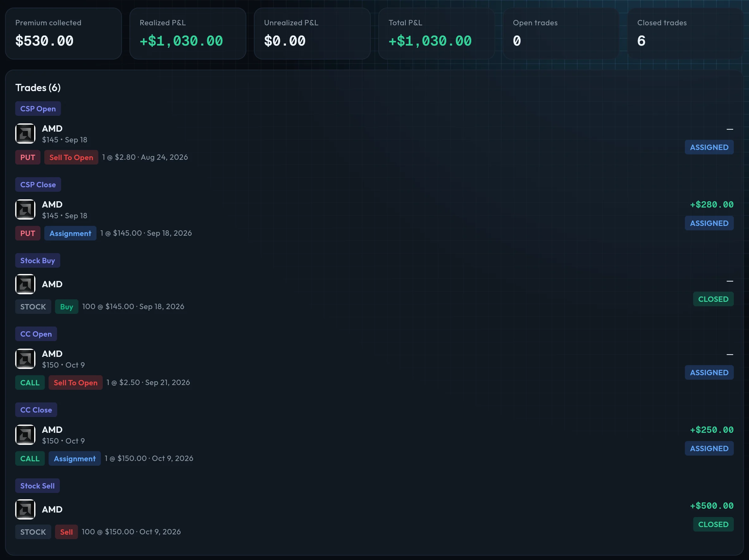Click Assignment tag dated Sep 18, 2026

[70, 233]
